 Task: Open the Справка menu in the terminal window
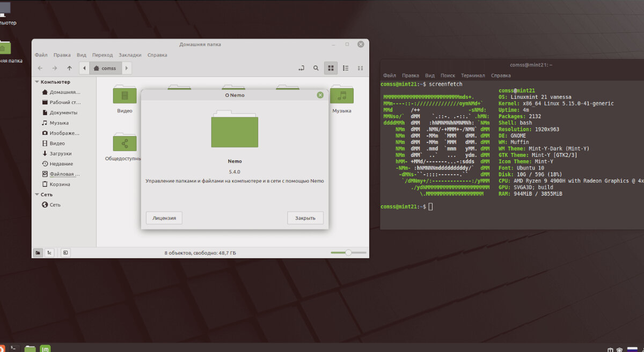[x=501, y=76]
